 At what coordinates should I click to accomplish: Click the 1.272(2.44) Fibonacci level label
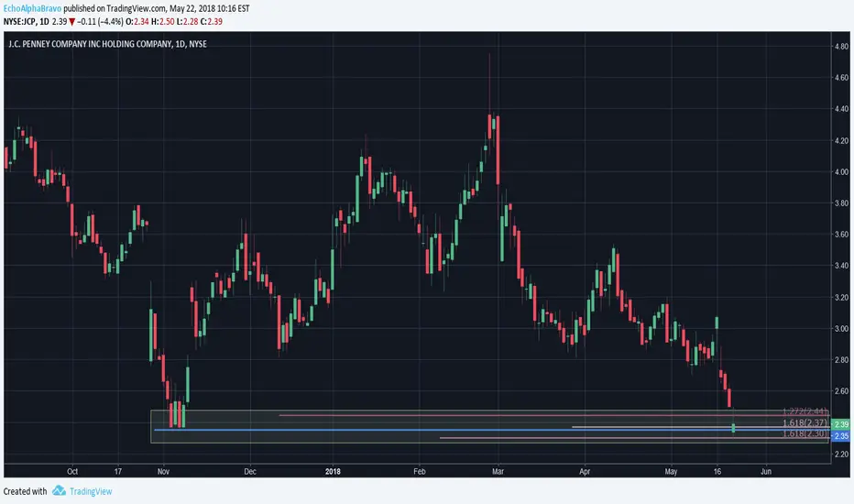pyautogui.click(x=805, y=411)
